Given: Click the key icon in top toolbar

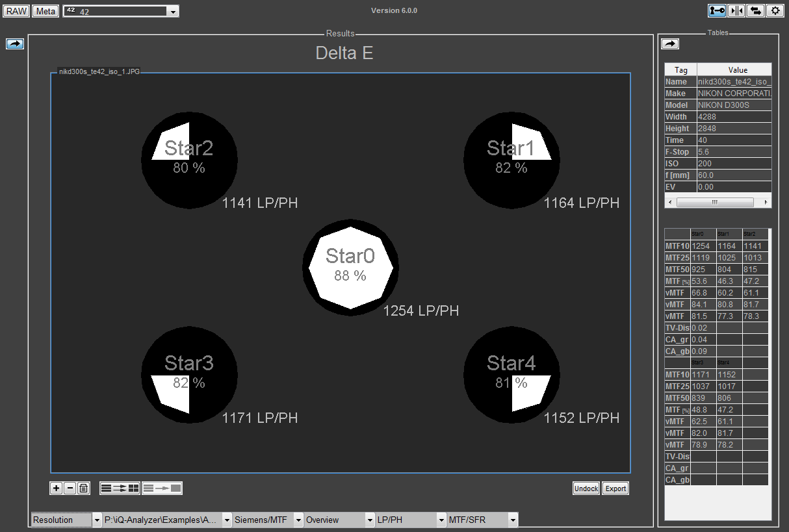Looking at the screenshot, I should [717, 10].
